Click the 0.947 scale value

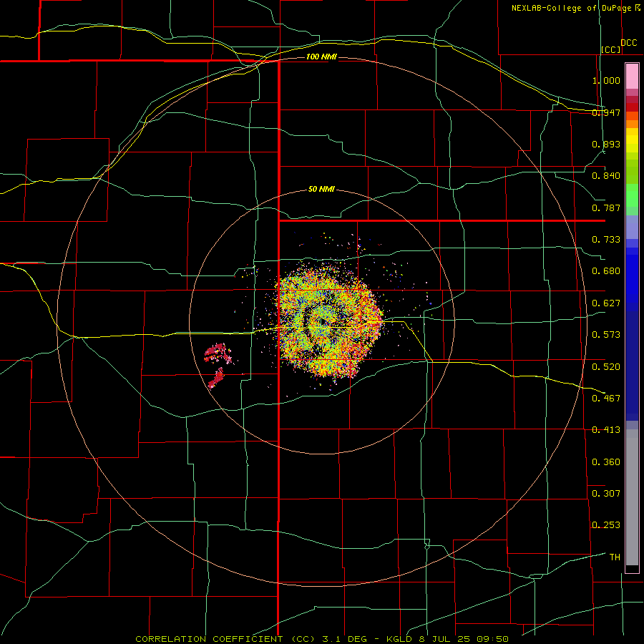[606, 112]
